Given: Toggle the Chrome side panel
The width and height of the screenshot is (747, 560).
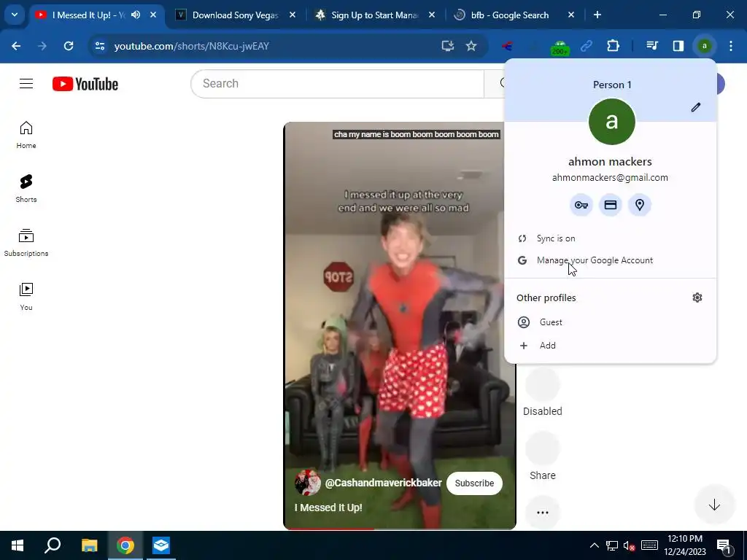Looking at the screenshot, I should 678,46.
